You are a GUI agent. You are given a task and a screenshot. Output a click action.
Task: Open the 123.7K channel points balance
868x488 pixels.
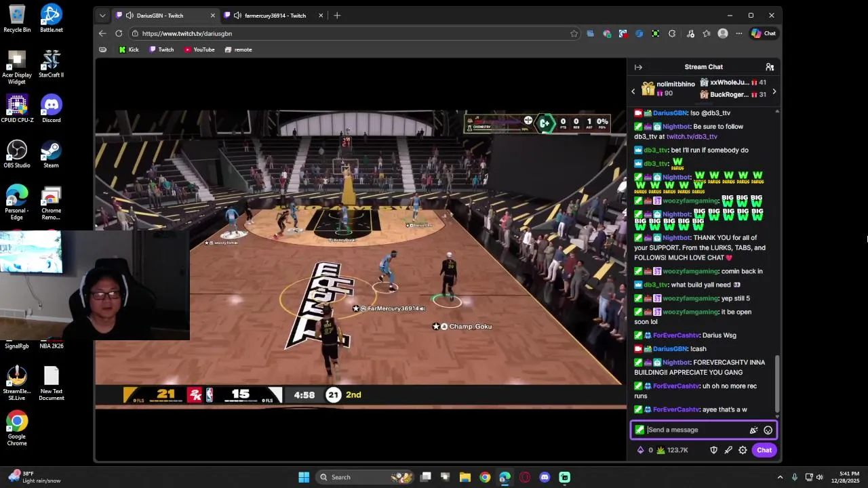[672, 450]
